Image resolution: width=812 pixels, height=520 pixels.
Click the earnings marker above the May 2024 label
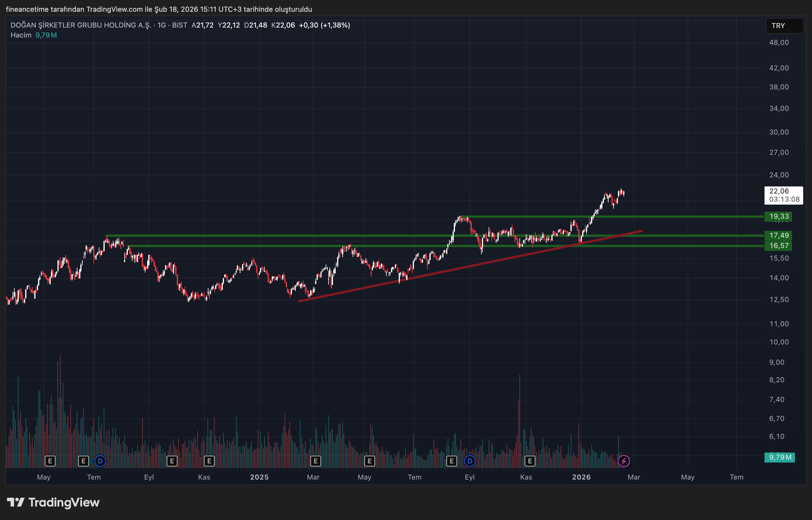pyautogui.click(x=50, y=461)
